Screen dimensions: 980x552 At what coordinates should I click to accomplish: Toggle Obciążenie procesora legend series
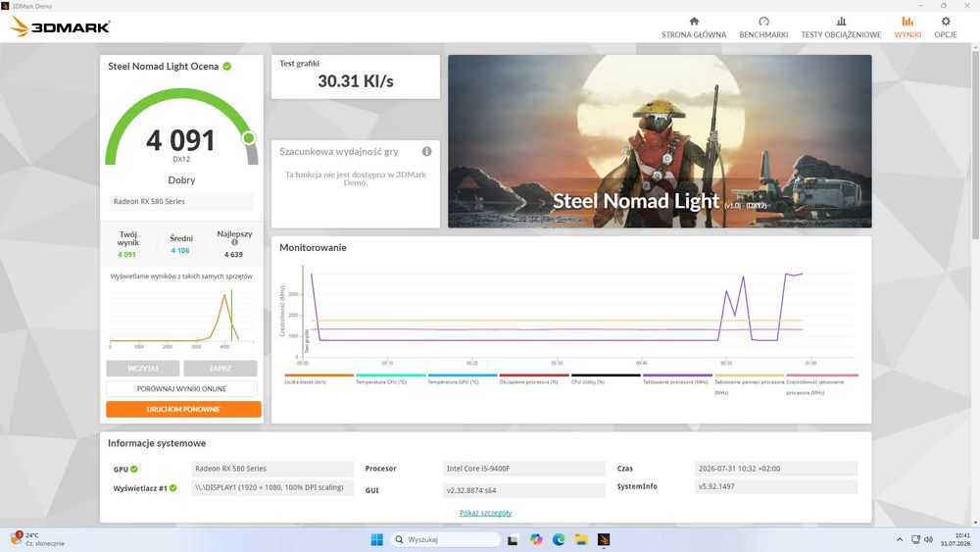click(534, 378)
